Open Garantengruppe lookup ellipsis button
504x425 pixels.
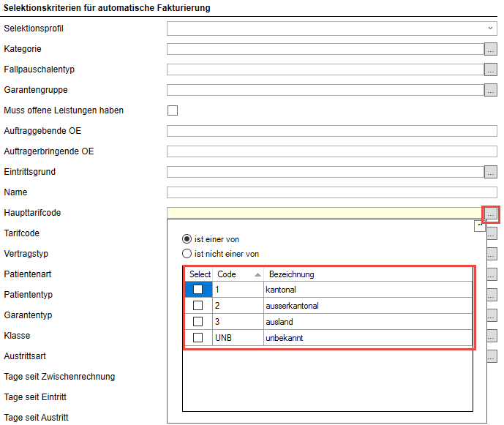pyautogui.click(x=490, y=90)
